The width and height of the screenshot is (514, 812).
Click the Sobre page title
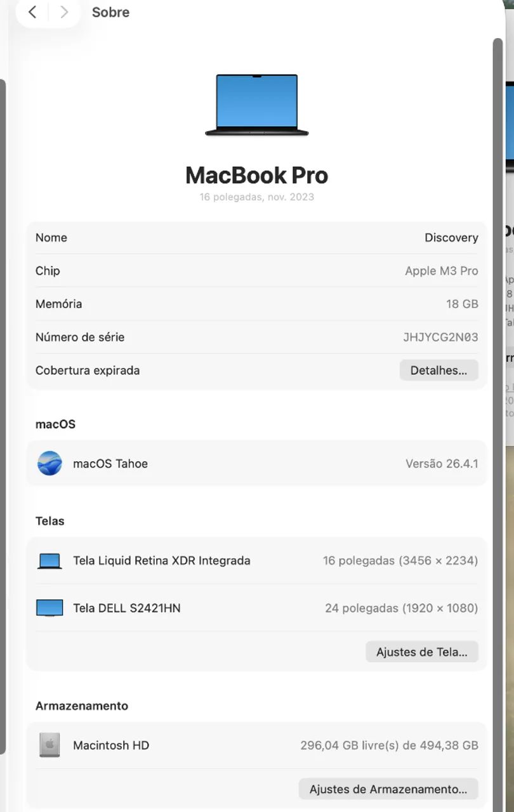[x=110, y=12]
